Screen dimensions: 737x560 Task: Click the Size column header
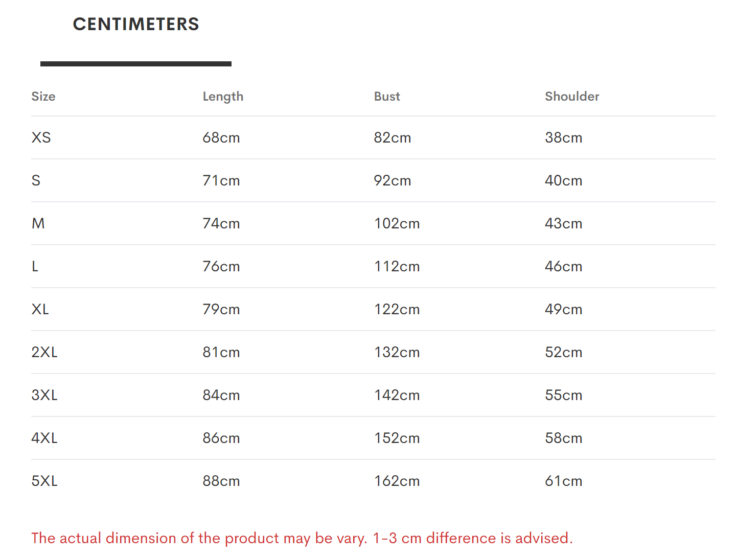click(43, 97)
